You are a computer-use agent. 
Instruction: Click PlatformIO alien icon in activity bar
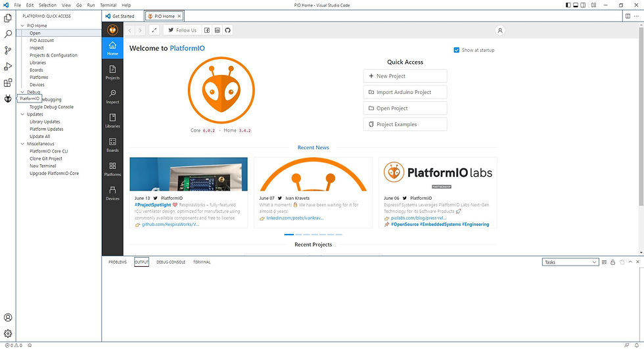pyautogui.click(x=8, y=99)
